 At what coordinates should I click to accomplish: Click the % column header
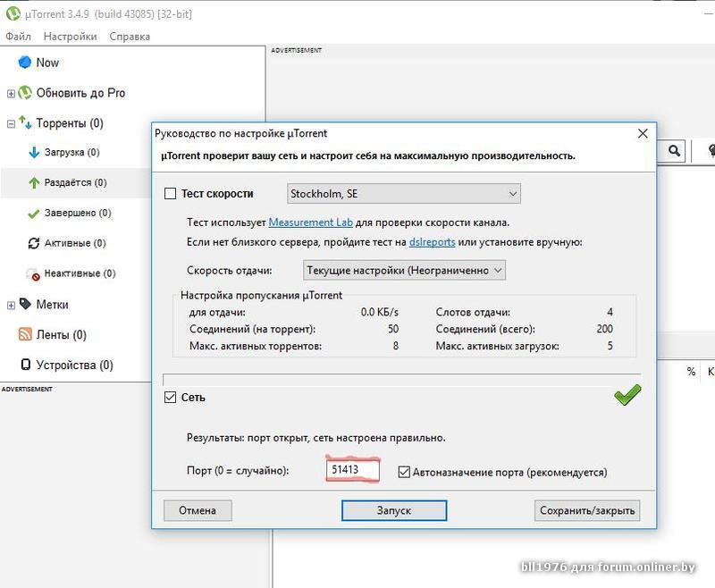(x=691, y=372)
